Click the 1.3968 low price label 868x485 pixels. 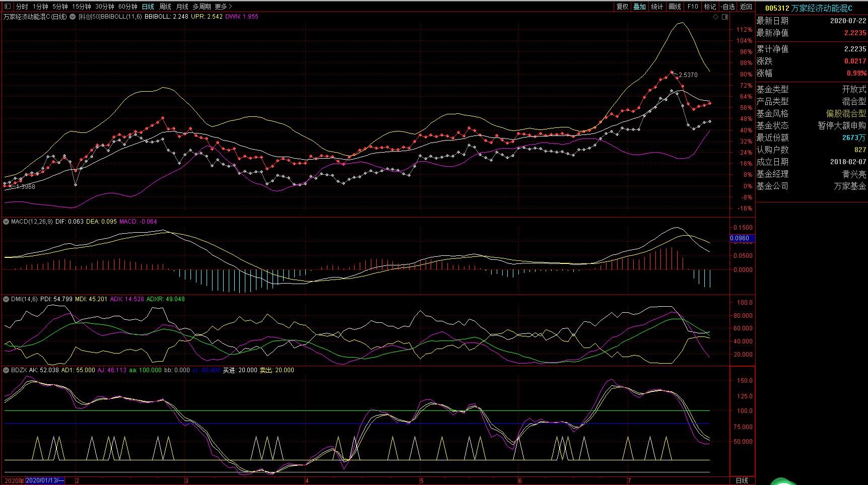(x=26, y=187)
